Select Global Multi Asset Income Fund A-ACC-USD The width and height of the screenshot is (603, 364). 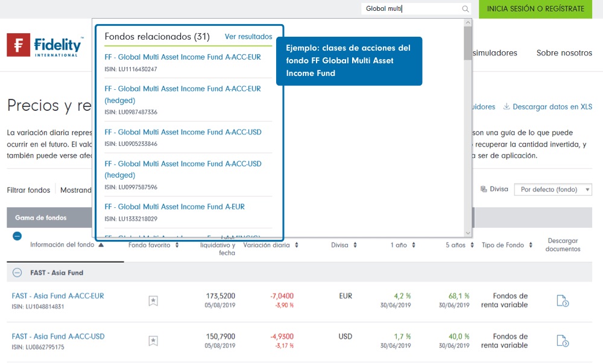click(183, 132)
